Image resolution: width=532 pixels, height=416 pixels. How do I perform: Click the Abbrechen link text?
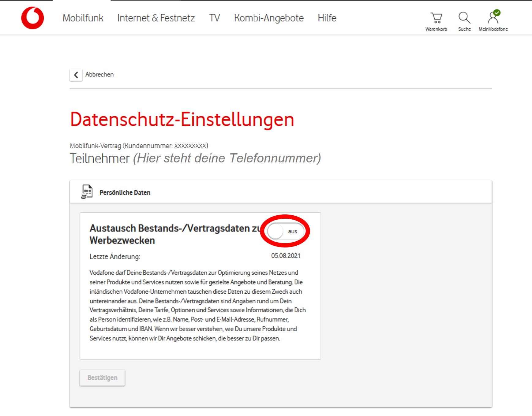click(x=99, y=75)
